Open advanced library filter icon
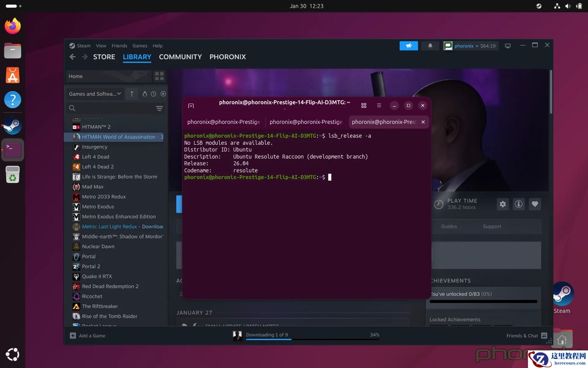 click(159, 108)
